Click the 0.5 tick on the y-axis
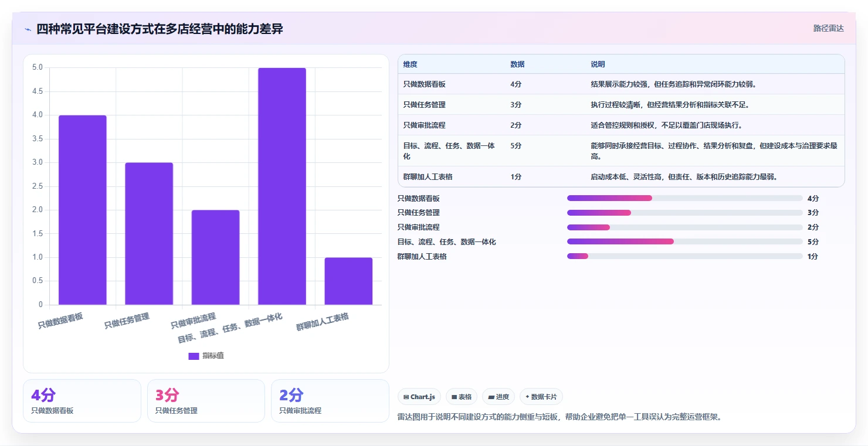The height and width of the screenshot is (446, 868). pos(38,281)
